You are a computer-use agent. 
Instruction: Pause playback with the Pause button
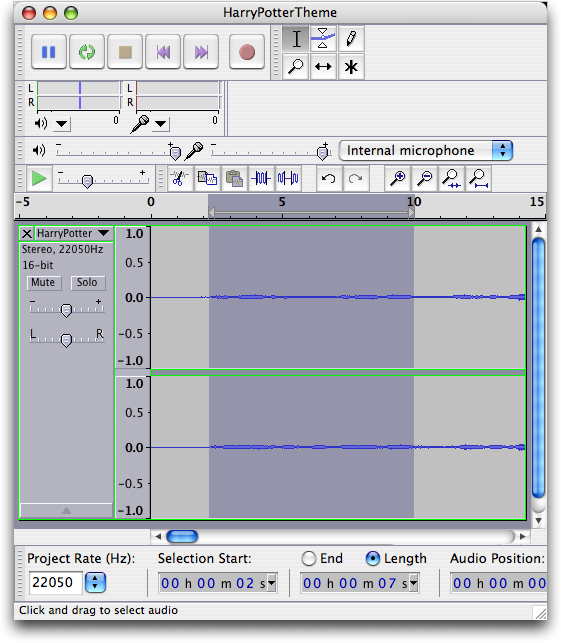[x=48, y=52]
